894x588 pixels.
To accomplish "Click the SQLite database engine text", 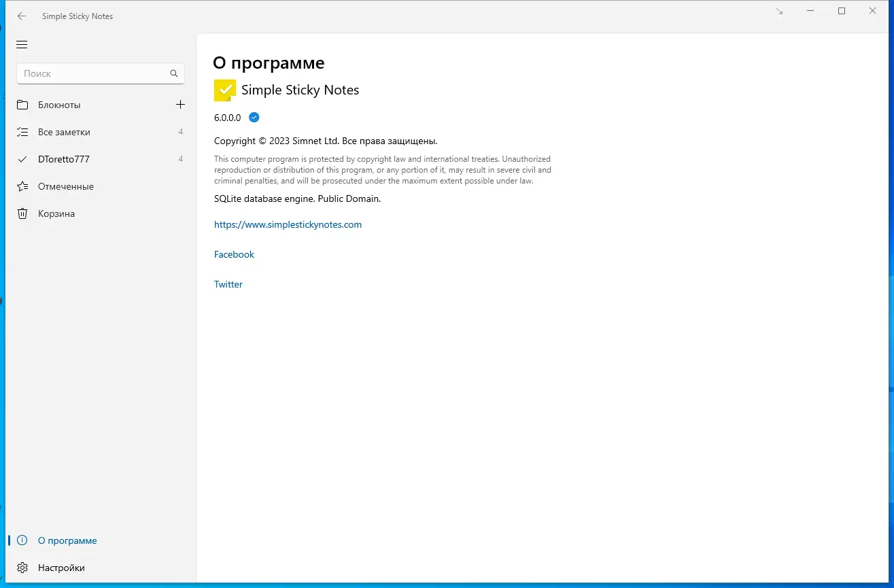I will (x=297, y=199).
